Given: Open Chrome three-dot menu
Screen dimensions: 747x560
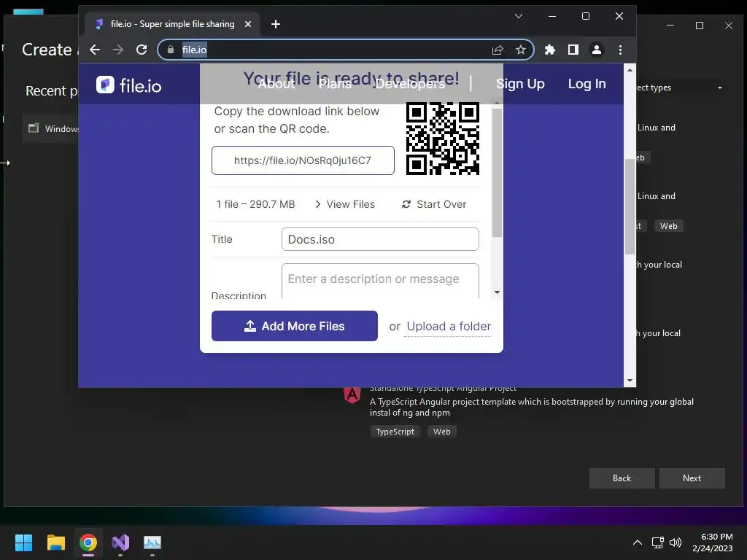Looking at the screenshot, I should click(620, 50).
